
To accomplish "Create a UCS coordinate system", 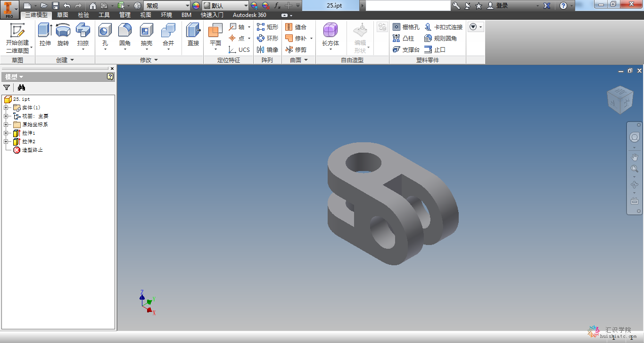I will point(239,49).
